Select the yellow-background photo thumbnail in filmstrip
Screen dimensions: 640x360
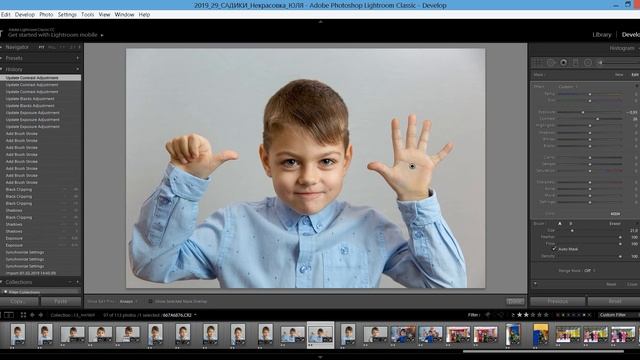tap(540, 335)
